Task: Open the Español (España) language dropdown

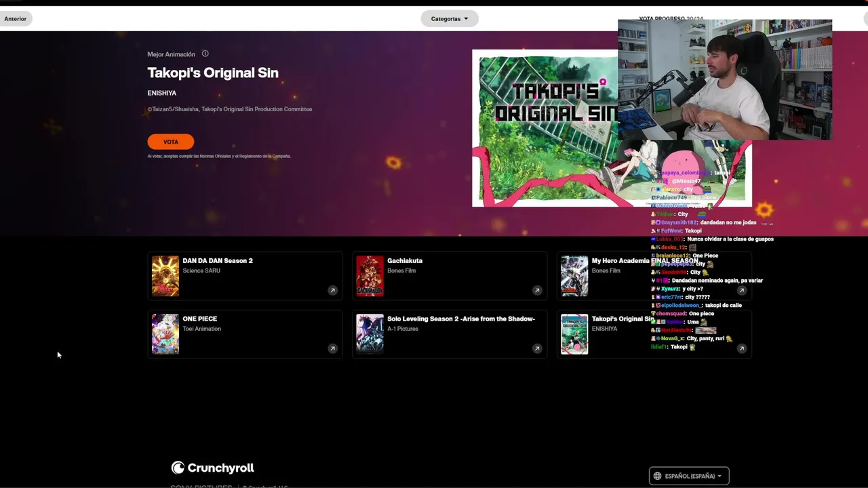Action: pyautogui.click(x=689, y=476)
